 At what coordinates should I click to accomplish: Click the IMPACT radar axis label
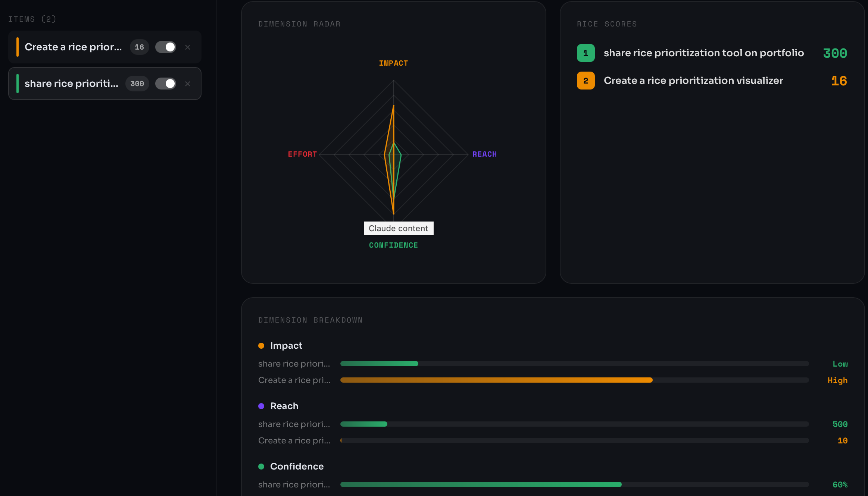(x=393, y=63)
